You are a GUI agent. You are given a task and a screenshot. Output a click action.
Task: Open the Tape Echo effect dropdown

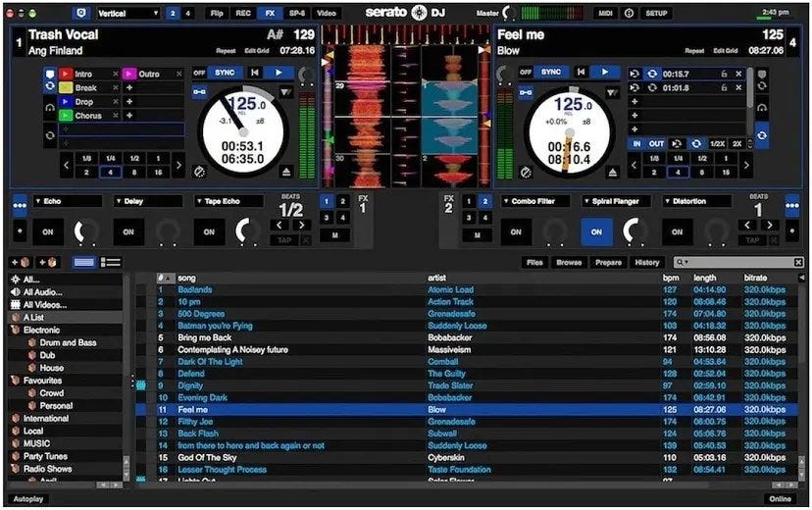point(228,201)
